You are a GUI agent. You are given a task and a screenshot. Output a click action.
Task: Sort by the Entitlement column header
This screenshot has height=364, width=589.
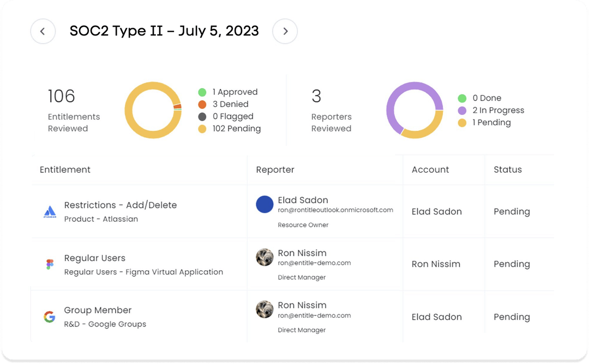coord(65,169)
